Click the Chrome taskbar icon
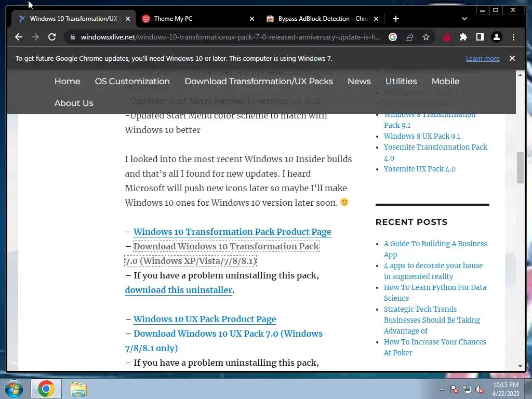The image size is (532, 399). coord(46,389)
